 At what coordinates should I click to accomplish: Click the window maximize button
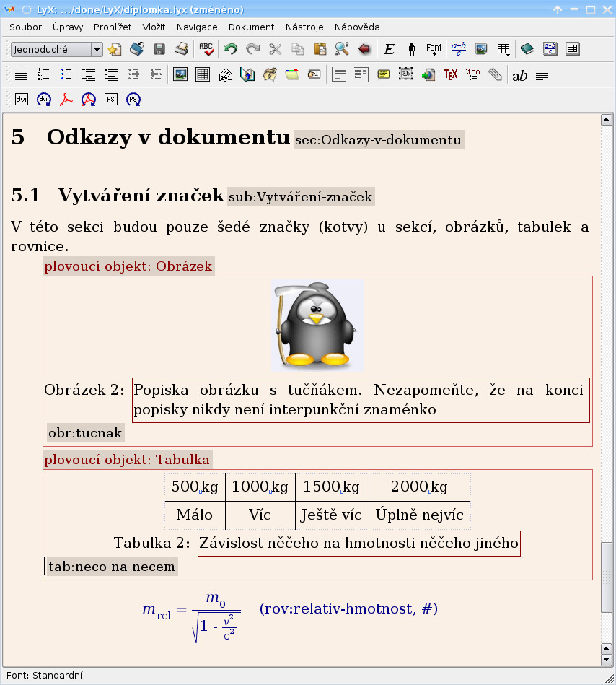591,9
